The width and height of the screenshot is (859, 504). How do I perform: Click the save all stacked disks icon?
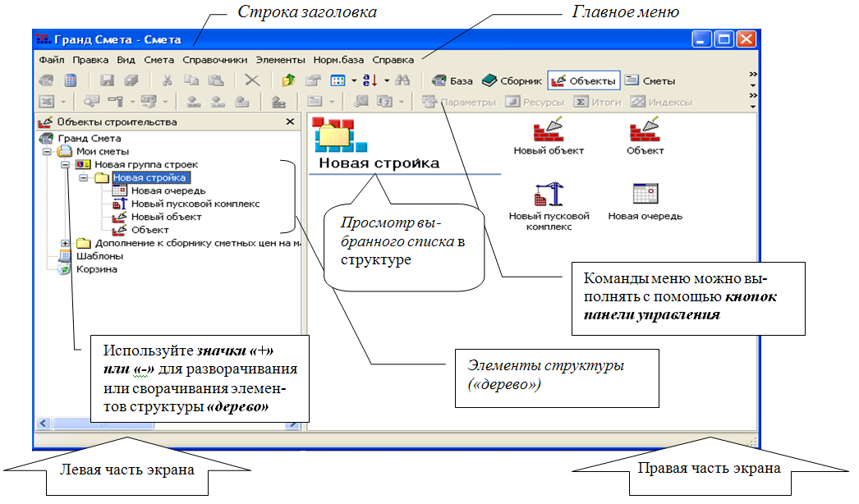tap(131, 80)
